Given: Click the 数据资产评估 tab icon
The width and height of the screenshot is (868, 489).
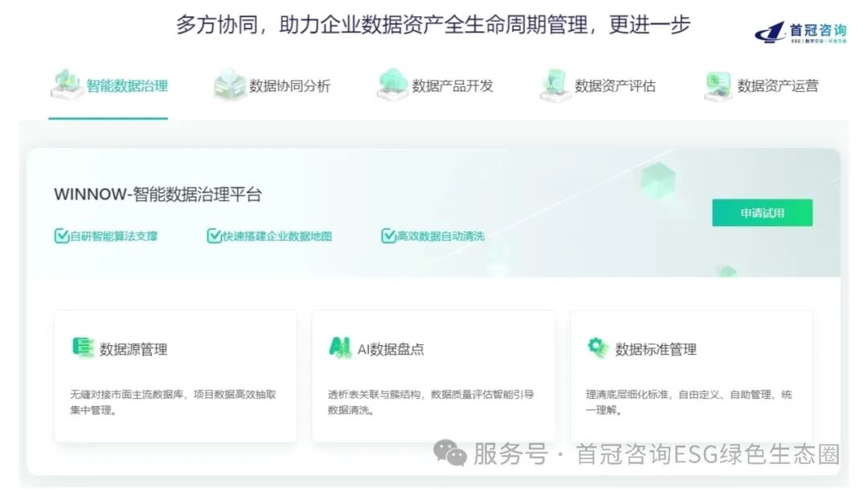Looking at the screenshot, I should tap(555, 84).
